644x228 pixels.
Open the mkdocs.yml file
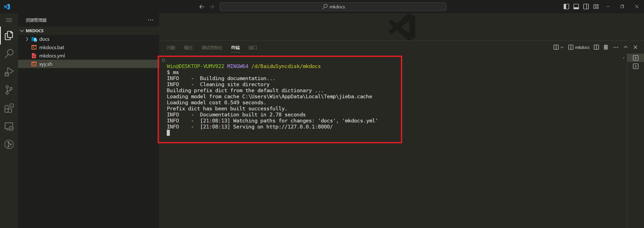click(52, 56)
